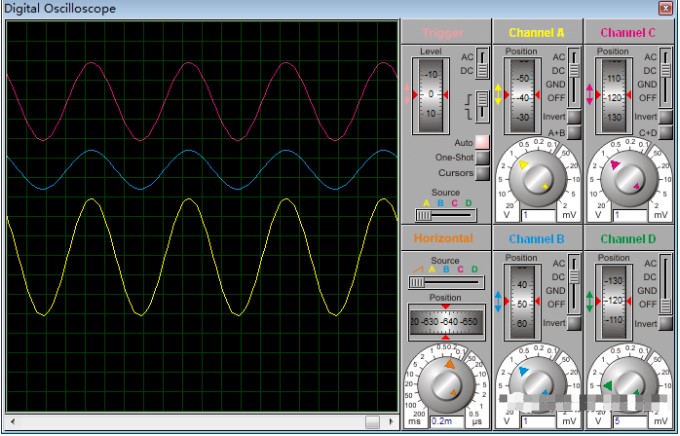Viewport: 680px width, 436px height.
Task: Click Channel B blue position arrow
Action: (x=497, y=300)
